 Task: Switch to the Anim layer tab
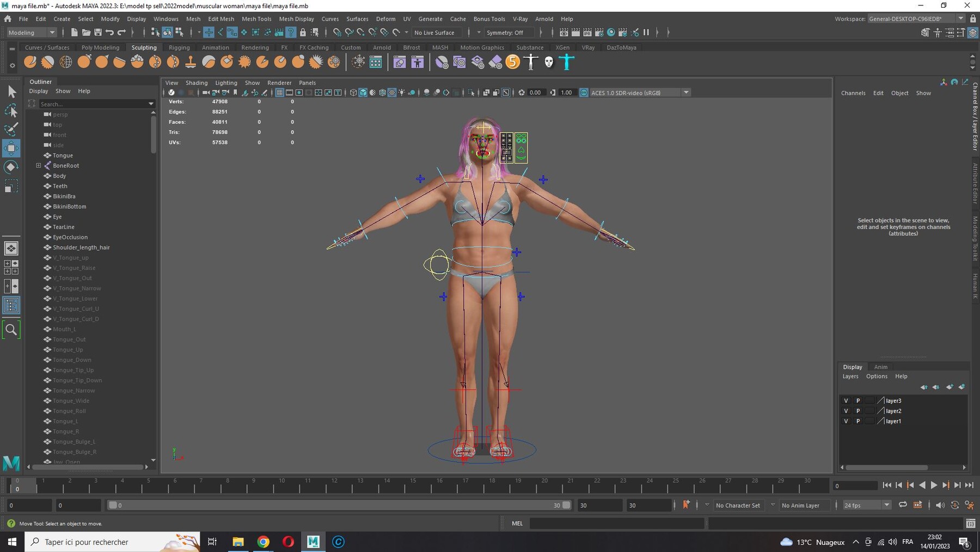880,367
